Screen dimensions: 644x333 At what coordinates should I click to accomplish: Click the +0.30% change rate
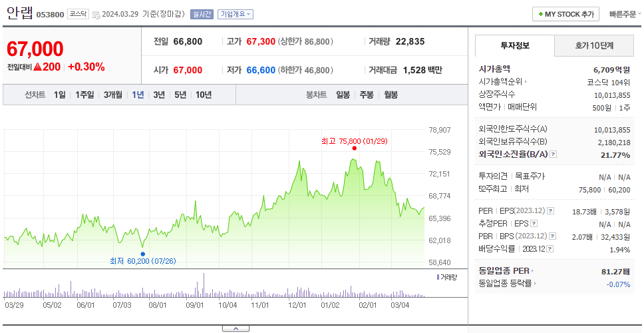[86, 67]
